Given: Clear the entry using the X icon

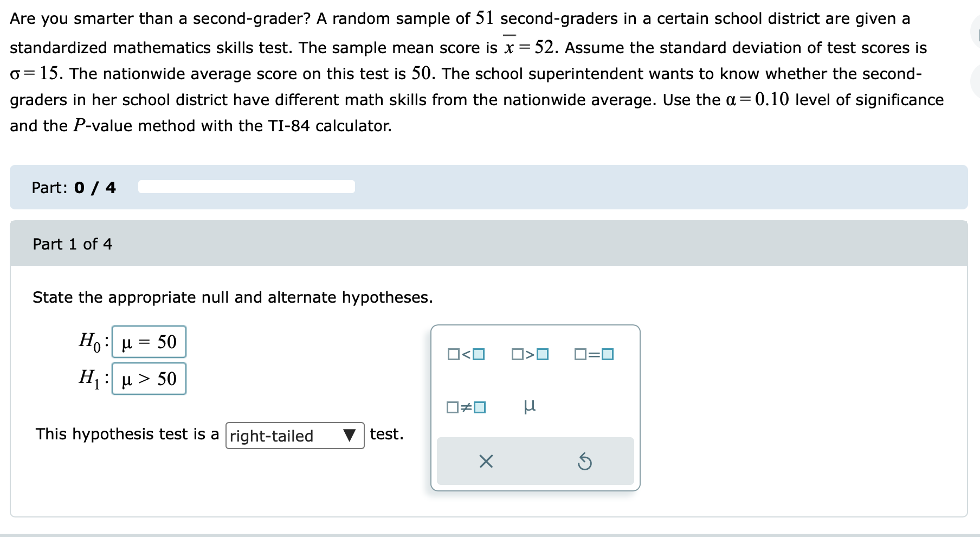Looking at the screenshot, I should click(x=485, y=461).
